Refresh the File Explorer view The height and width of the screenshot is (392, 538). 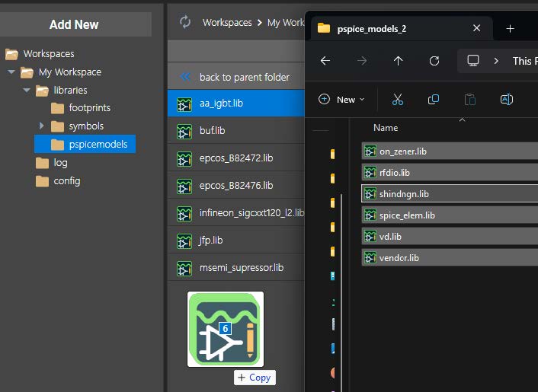434,61
